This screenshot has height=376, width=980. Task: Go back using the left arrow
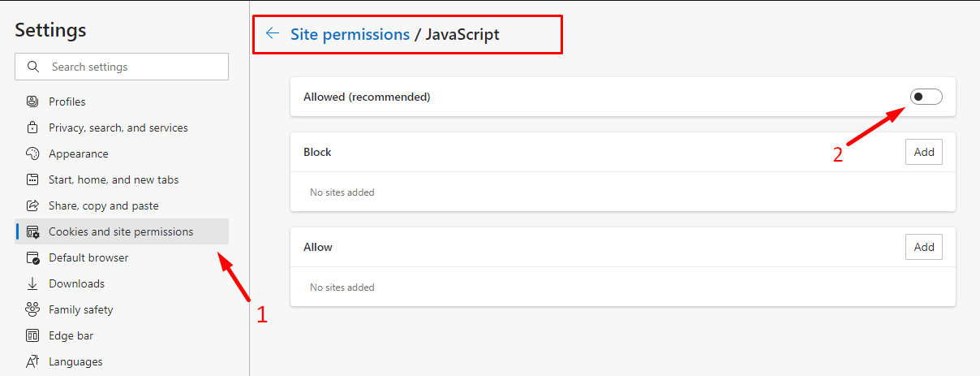(273, 34)
